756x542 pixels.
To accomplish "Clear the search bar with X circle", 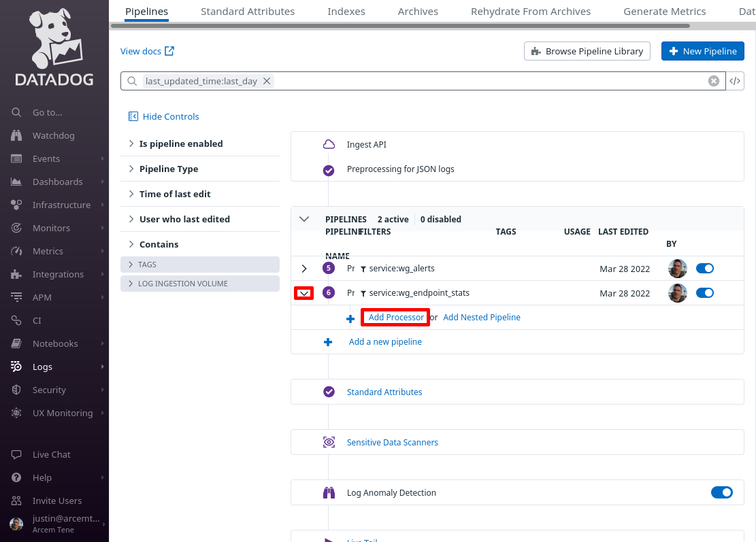I will 714,81.
